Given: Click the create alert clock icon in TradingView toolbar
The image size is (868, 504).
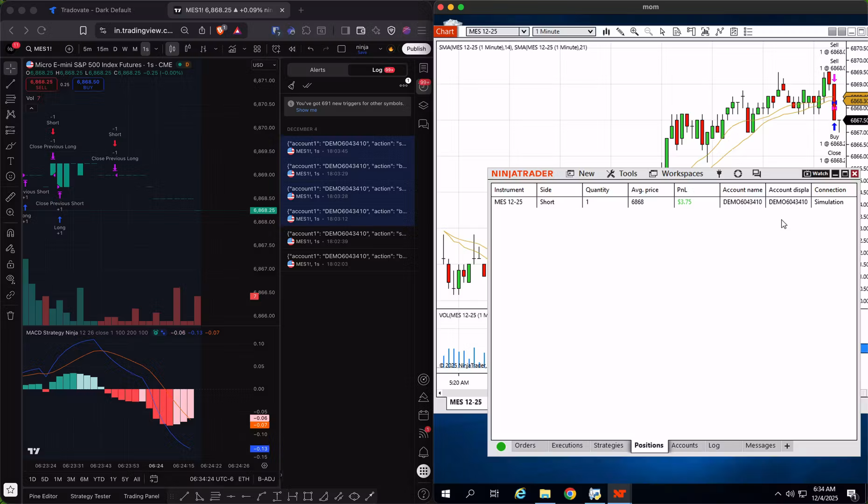Looking at the screenshot, I should coord(276,49).
